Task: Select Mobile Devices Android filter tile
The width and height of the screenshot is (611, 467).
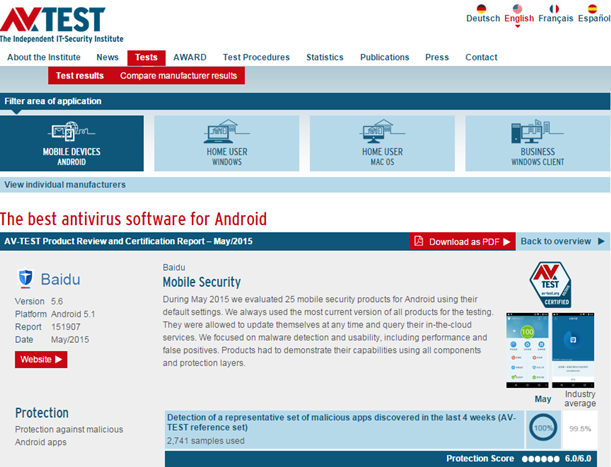Action: point(72,143)
